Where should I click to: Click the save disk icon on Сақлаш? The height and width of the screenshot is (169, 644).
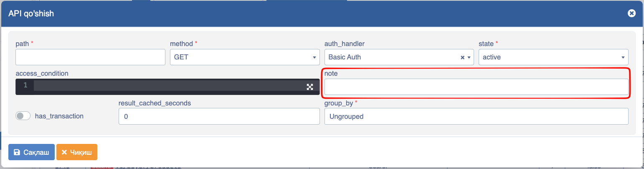[x=17, y=152]
